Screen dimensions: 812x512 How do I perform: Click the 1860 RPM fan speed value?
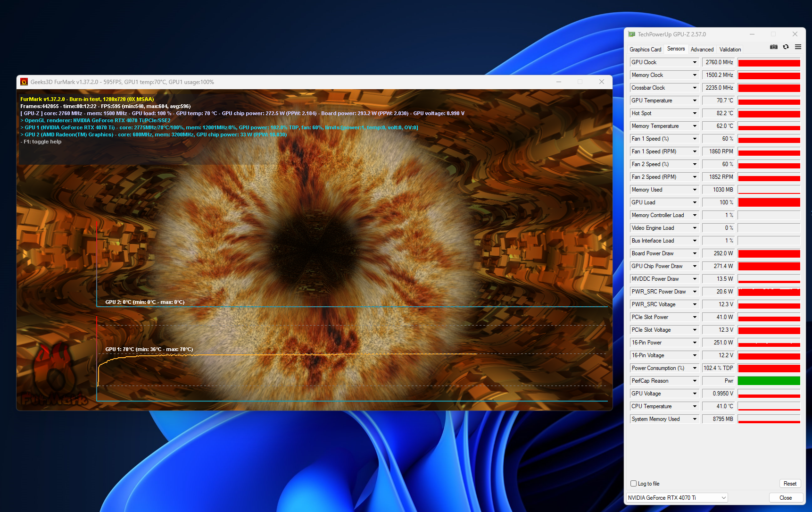tap(719, 151)
